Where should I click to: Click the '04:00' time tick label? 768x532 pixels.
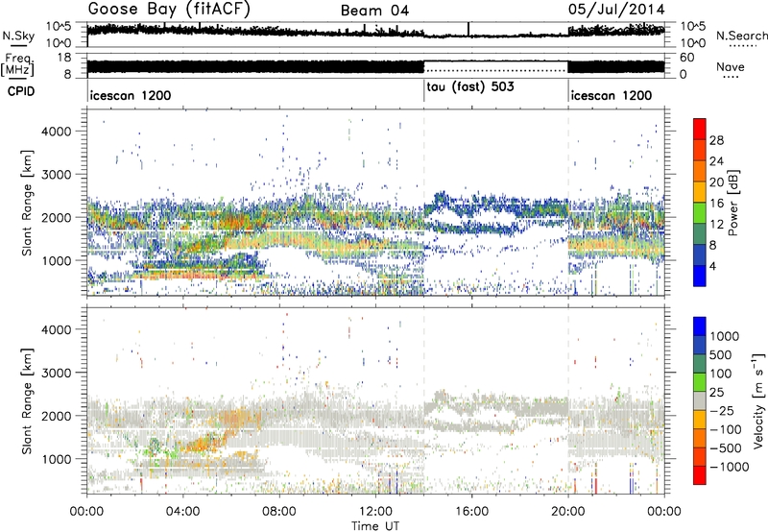tap(183, 512)
